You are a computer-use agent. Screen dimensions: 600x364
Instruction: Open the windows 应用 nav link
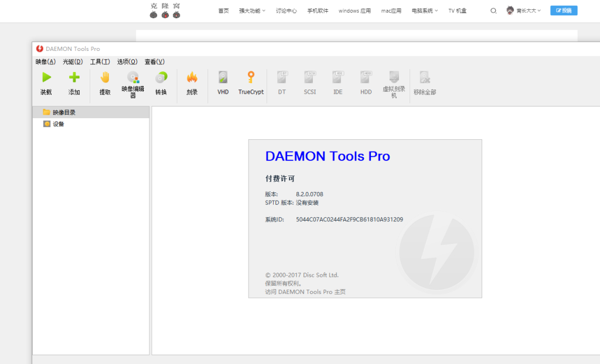354,11
